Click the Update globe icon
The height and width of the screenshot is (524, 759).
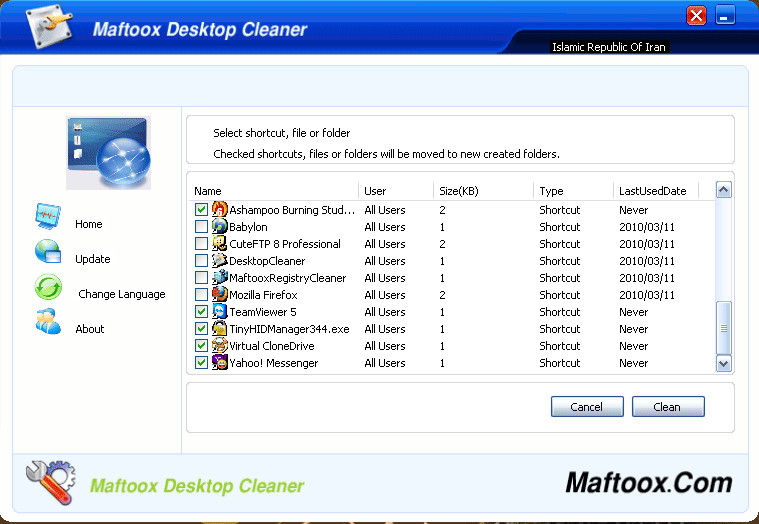48,252
